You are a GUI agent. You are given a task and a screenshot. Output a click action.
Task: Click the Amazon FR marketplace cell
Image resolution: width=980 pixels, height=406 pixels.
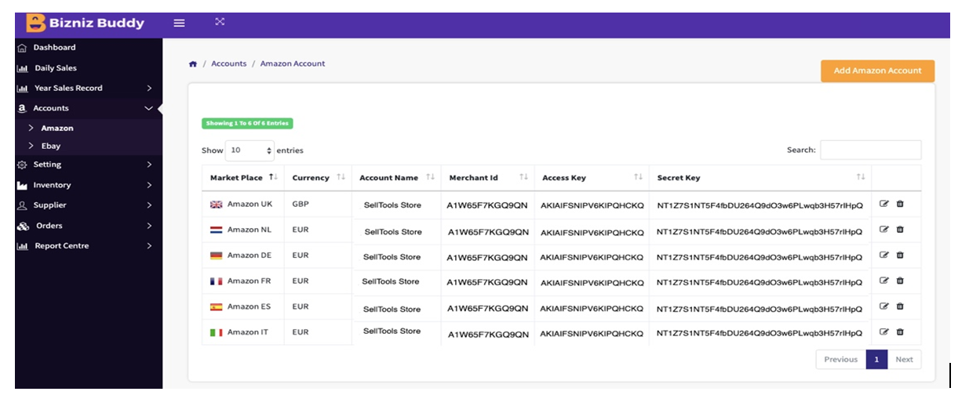coord(242,281)
